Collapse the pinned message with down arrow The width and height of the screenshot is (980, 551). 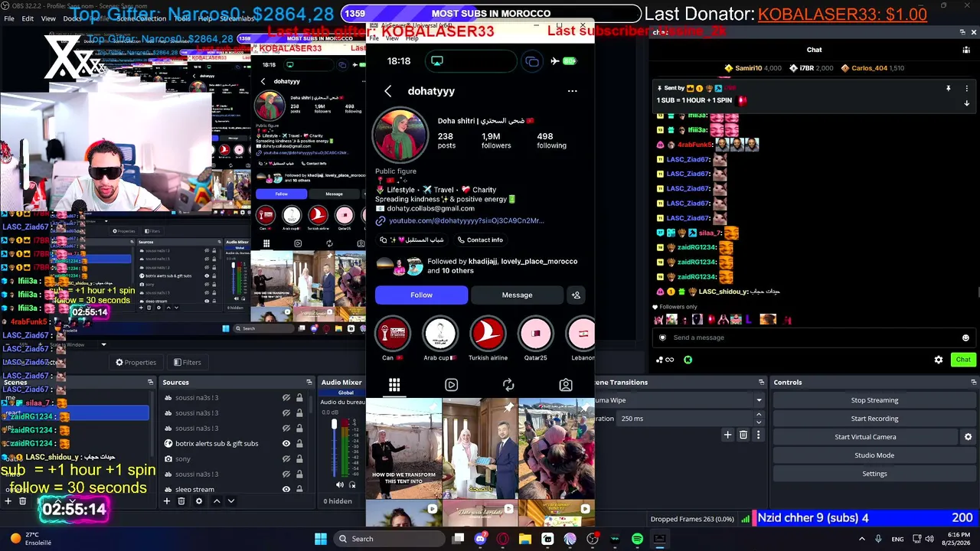(x=967, y=103)
